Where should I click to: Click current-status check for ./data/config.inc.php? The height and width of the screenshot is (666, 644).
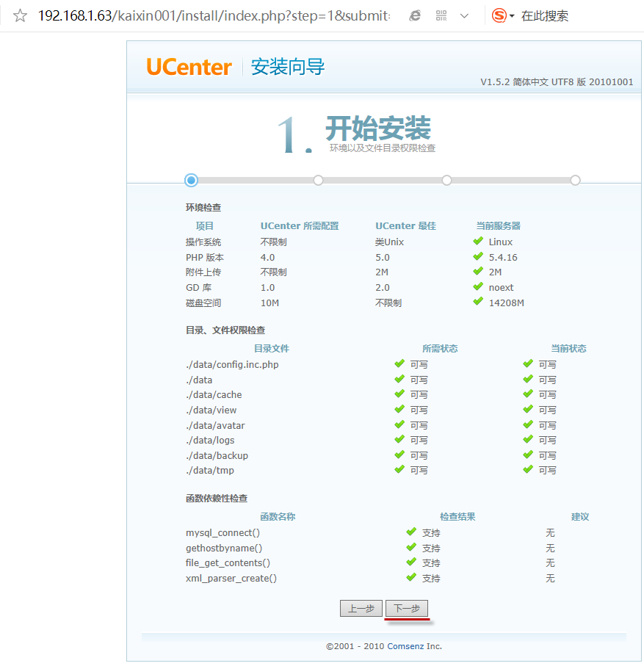(528, 363)
